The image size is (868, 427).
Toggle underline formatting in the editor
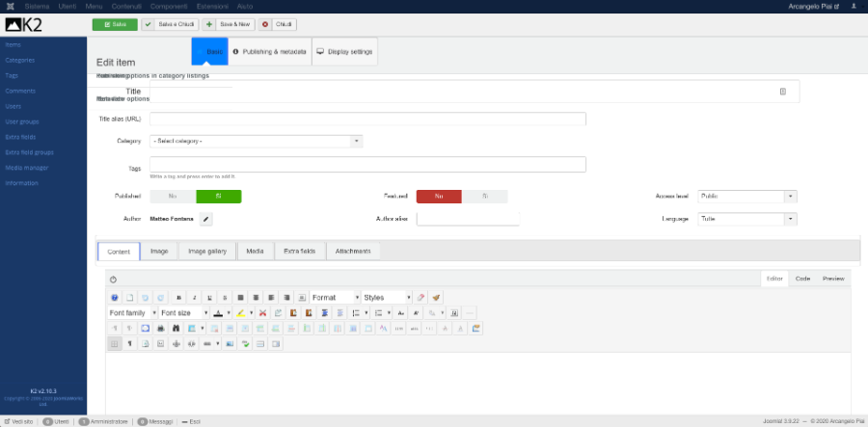click(209, 297)
